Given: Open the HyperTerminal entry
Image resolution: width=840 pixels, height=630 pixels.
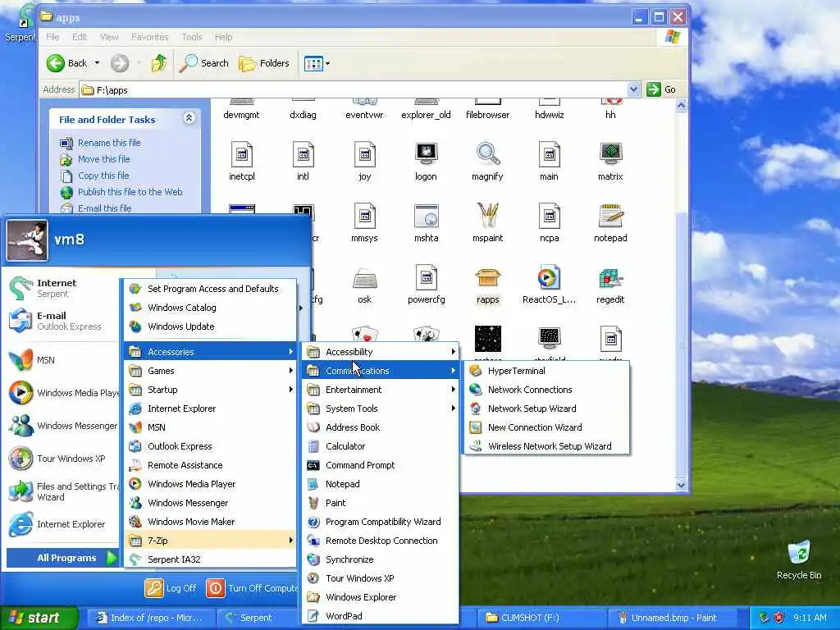Looking at the screenshot, I should tap(546, 371).
